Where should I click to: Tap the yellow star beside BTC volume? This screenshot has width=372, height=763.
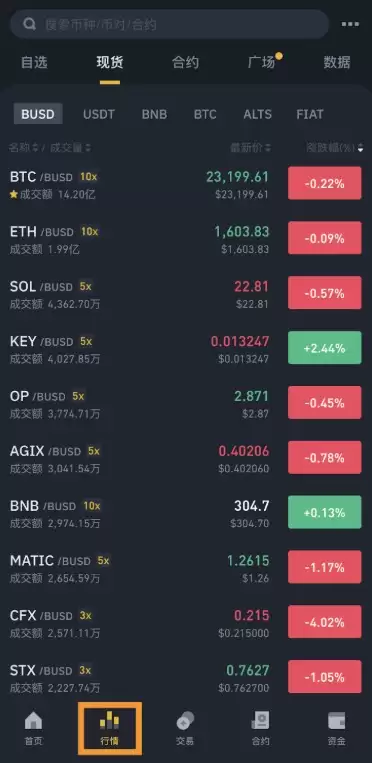point(14,195)
